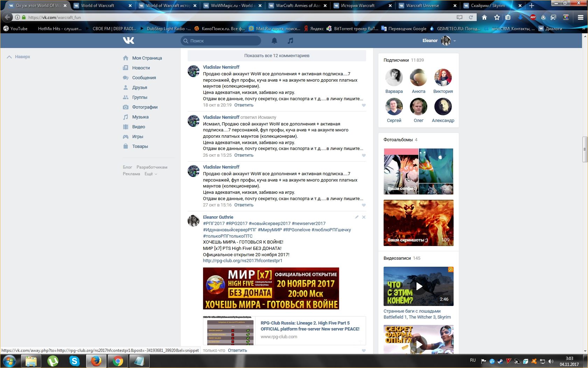The width and height of the screenshot is (588, 368).
Task: Reload page using the refresh icon
Action: pos(471,17)
